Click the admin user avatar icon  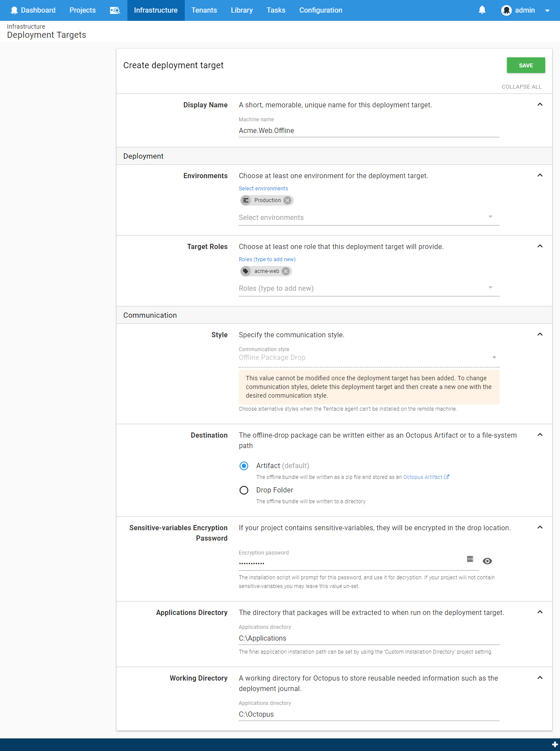pyautogui.click(x=506, y=10)
